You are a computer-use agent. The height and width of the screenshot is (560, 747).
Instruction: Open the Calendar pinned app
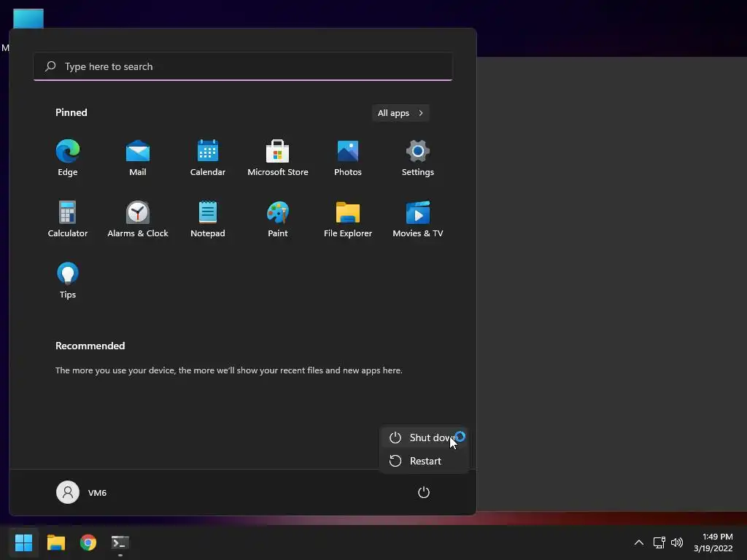(x=208, y=157)
